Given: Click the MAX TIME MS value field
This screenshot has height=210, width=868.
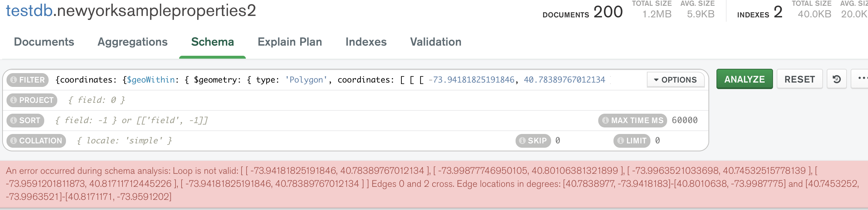Looking at the screenshot, I should tap(685, 120).
